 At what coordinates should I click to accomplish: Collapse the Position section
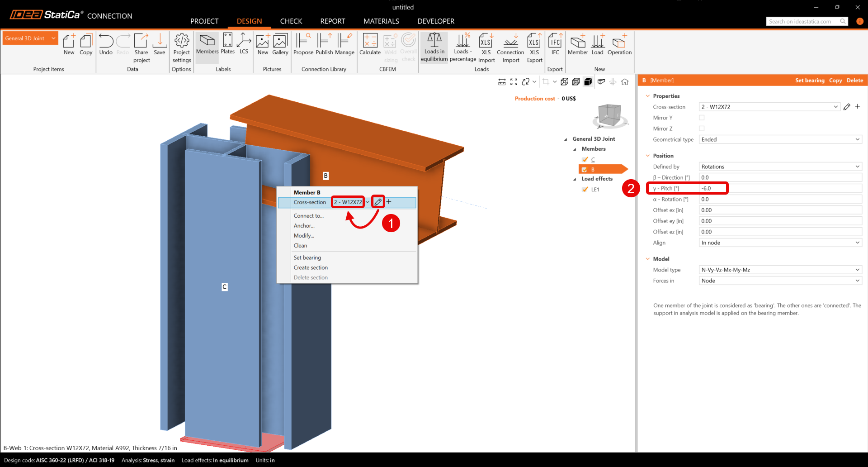pyautogui.click(x=648, y=156)
